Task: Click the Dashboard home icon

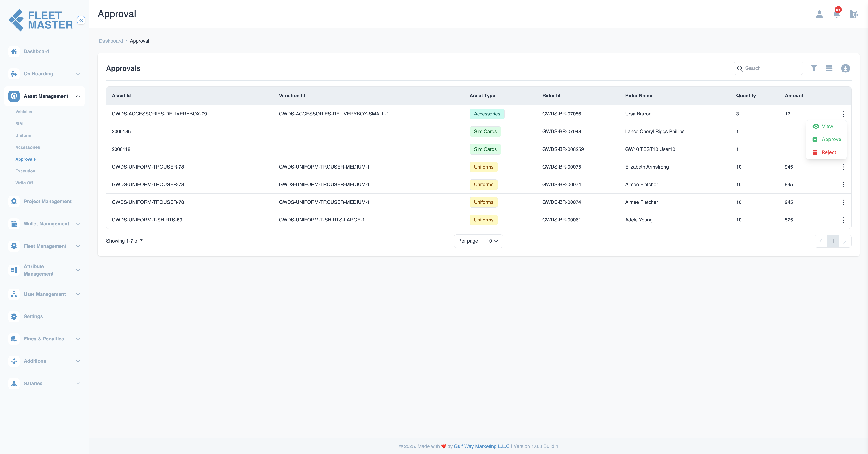Action: click(14, 52)
